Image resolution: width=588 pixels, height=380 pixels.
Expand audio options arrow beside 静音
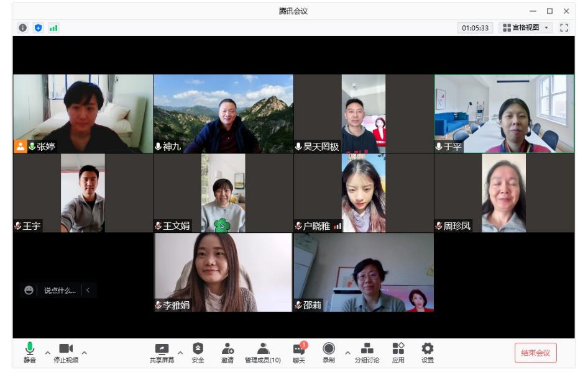[48, 353]
